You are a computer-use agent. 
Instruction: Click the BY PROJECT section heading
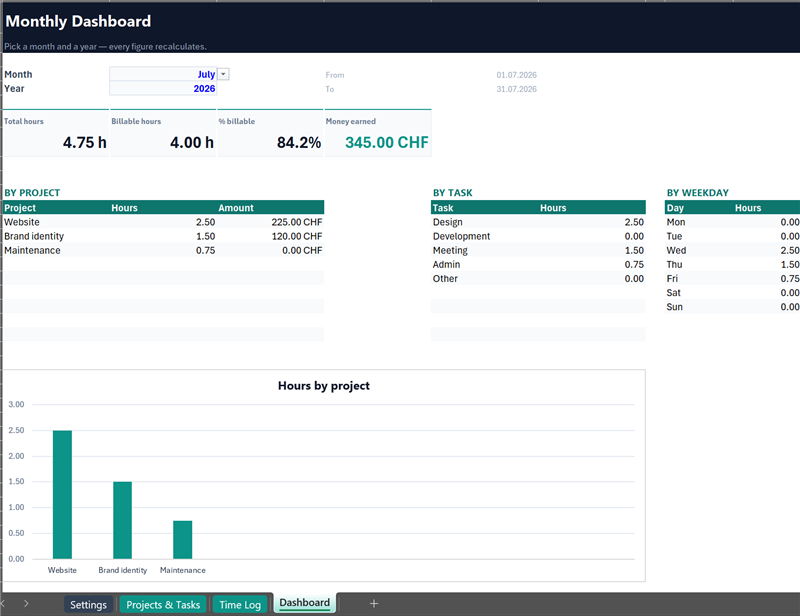pos(32,193)
